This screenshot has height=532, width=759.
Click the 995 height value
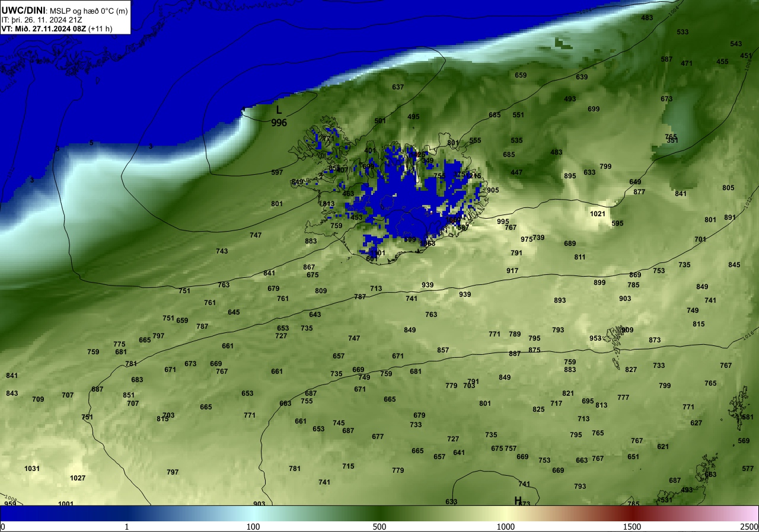click(503, 222)
